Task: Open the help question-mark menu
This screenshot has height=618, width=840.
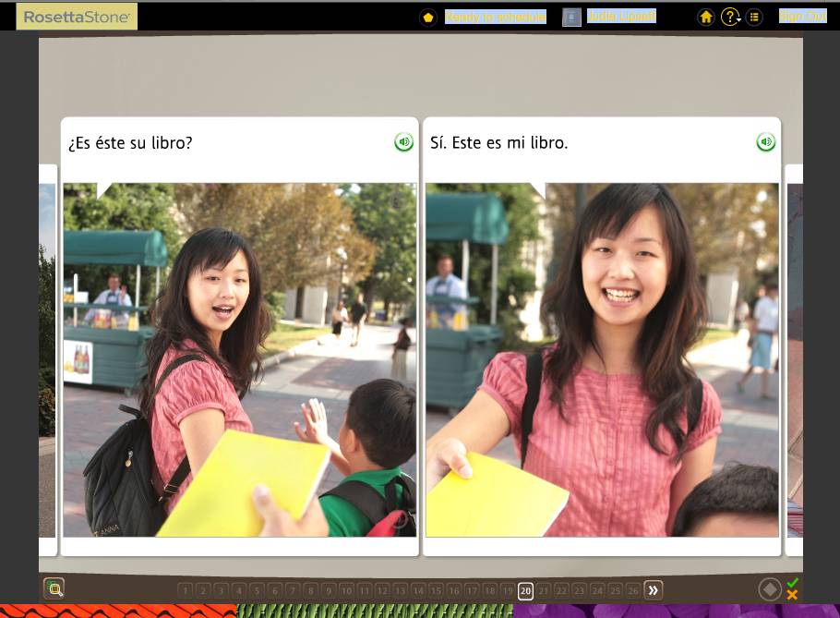Action: click(730, 18)
